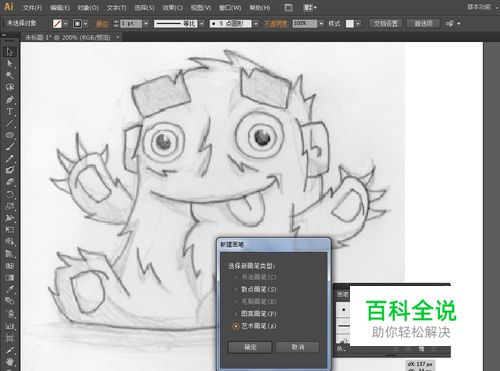Open the fill color dropdown arrow
The width and height of the screenshot is (500, 371).
point(66,24)
